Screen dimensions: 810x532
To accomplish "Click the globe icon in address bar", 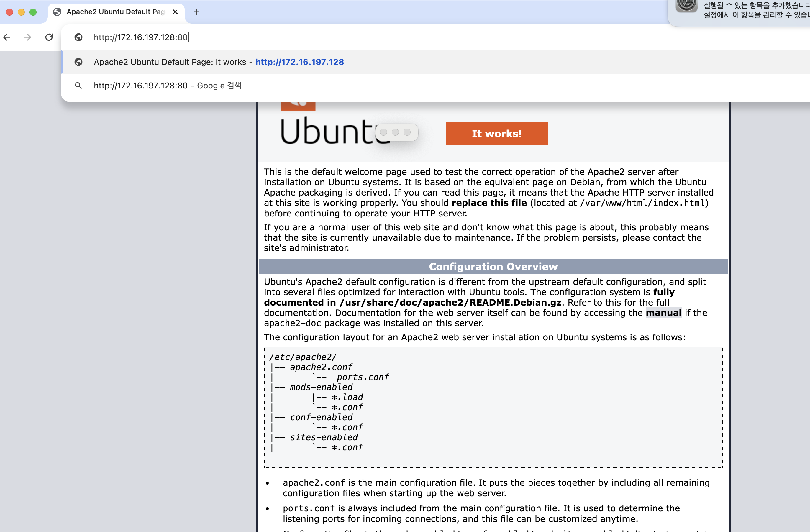I will tap(79, 37).
